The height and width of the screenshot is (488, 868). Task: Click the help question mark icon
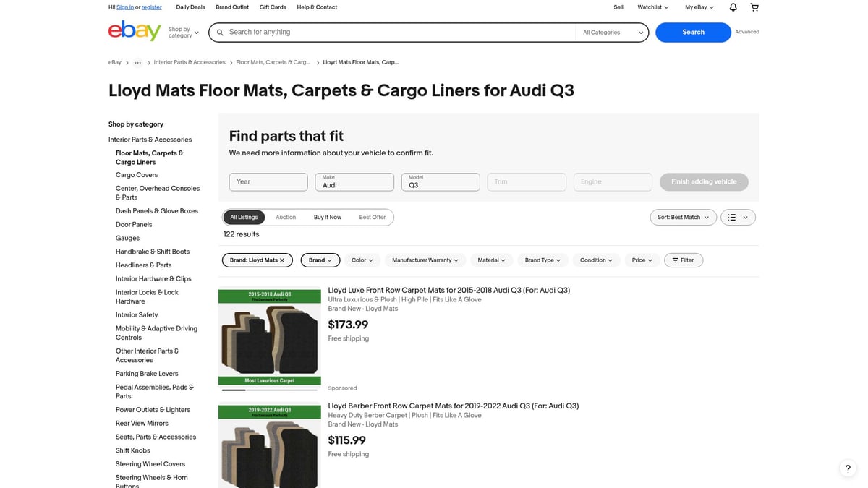click(x=848, y=468)
